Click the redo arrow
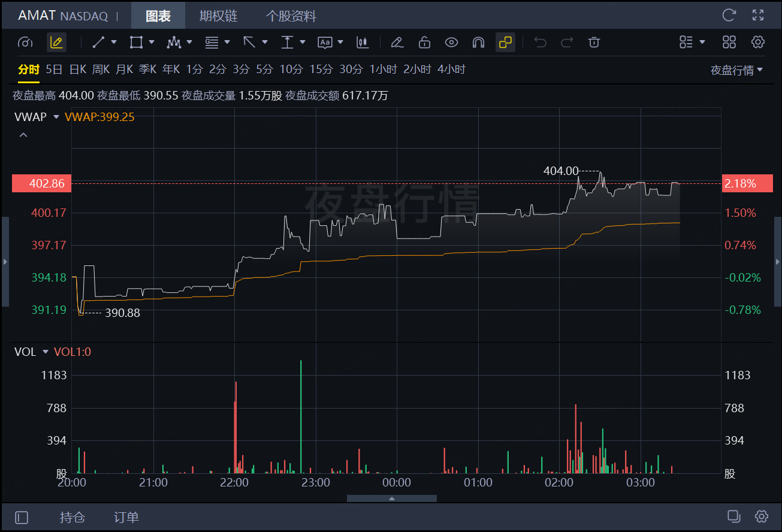The height and width of the screenshot is (532, 782). (567, 43)
